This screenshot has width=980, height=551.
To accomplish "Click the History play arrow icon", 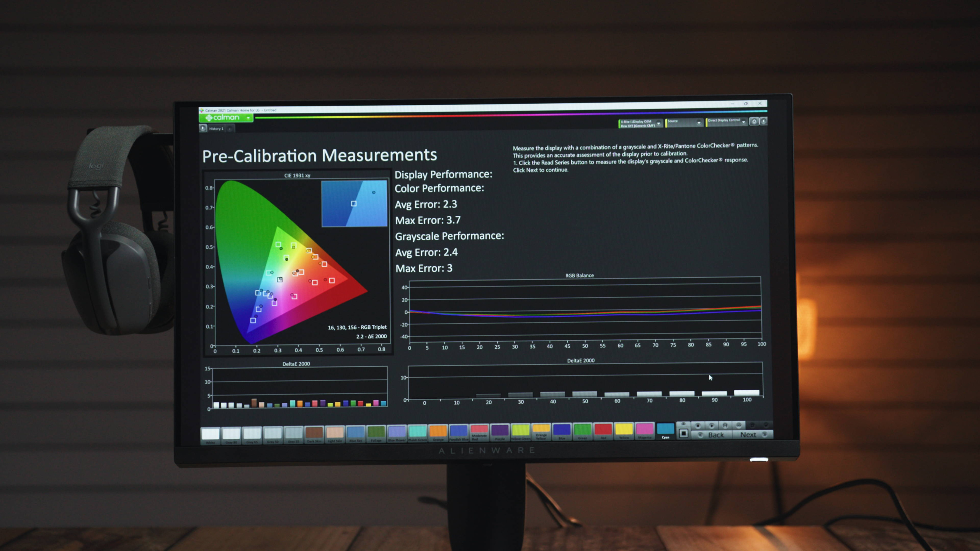I will pyautogui.click(x=203, y=128).
